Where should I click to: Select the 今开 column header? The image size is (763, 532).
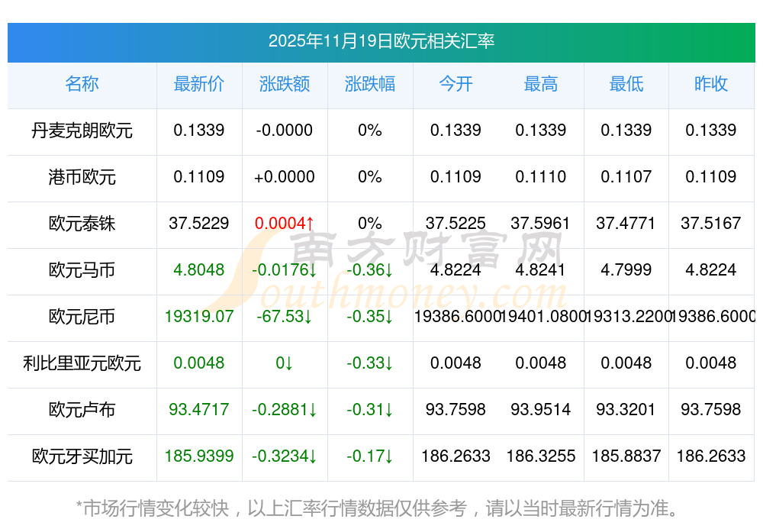click(x=456, y=84)
